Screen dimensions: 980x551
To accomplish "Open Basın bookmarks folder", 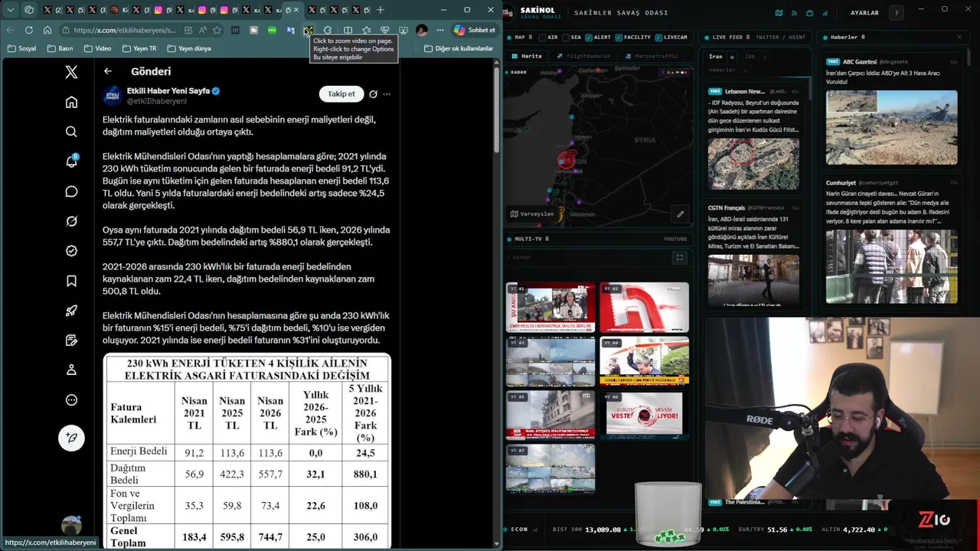I will click(x=60, y=48).
